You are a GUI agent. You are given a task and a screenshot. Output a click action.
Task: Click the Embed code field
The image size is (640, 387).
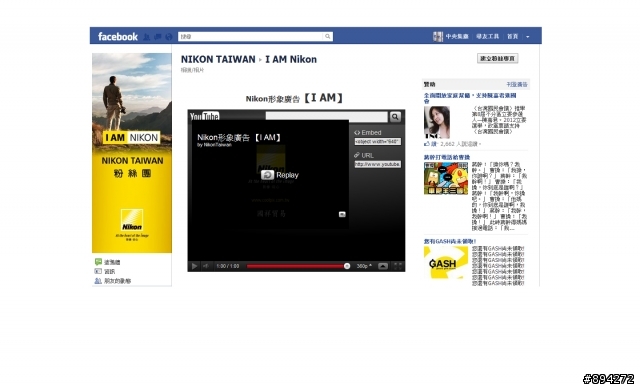tap(378, 142)
